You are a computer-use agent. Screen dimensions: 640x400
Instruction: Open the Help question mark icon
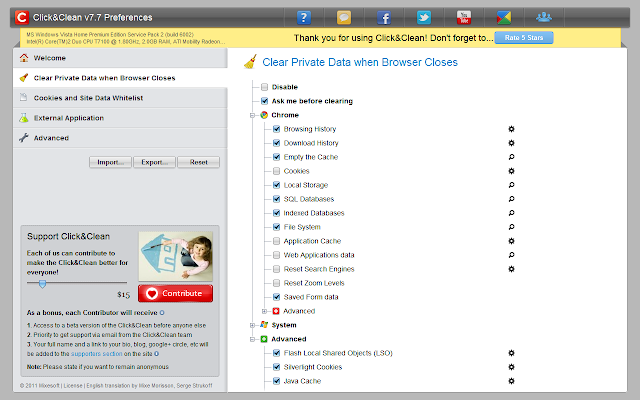304,18
